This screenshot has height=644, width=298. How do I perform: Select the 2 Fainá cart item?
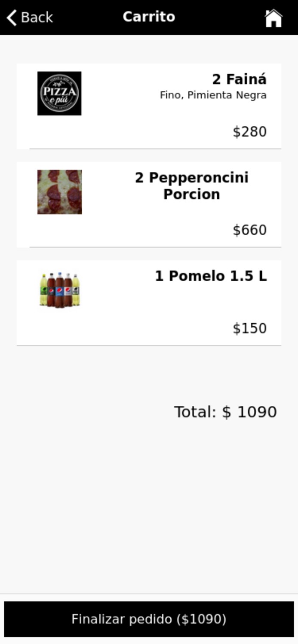point(149,106)
